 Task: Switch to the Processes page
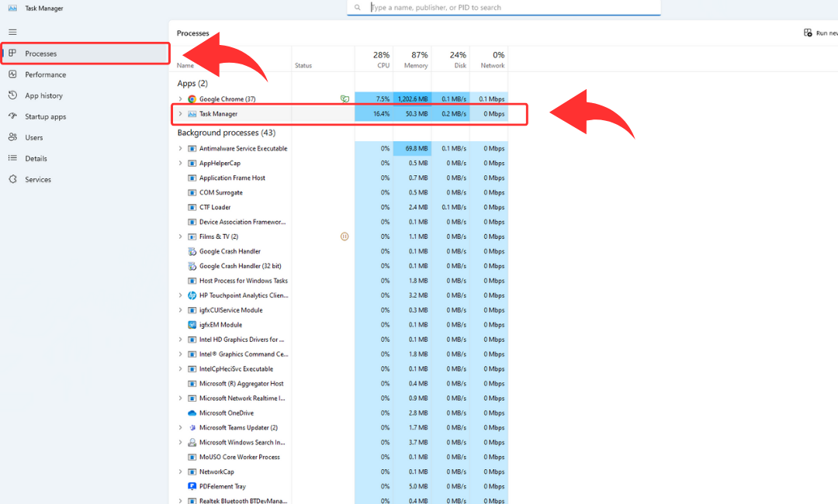click(x=40, y=54)
